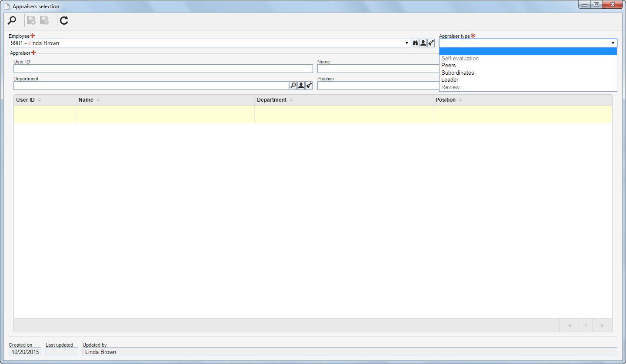Viewport: 626px width, 364px height.
Task: Click the magnifier search toolbar icon
Action: pos(12,20)
